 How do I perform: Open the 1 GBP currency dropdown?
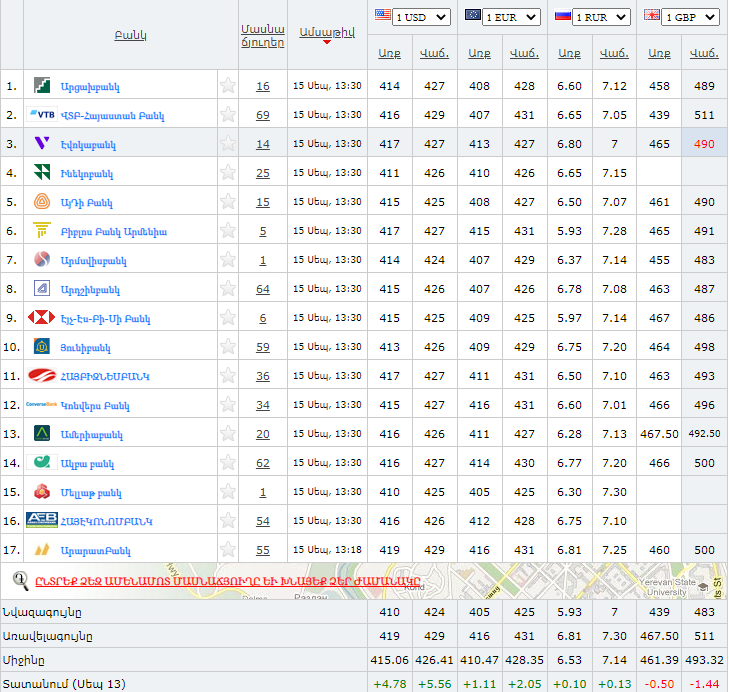click(x=691, y=17)
